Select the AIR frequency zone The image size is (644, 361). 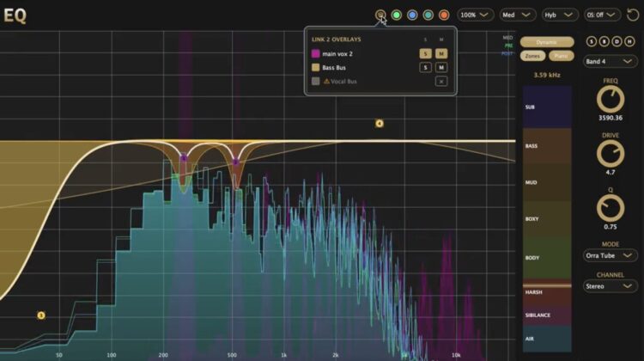547,339
